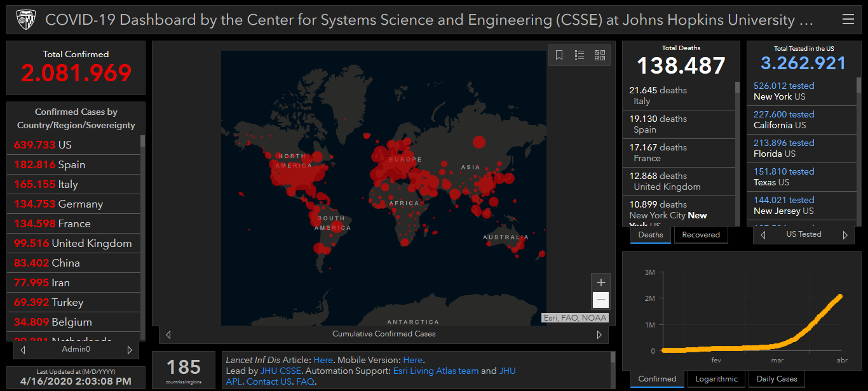Image resolution: width=868 pixels, height=391 pixels.
Task: Click right arrow beside US Tested
Action: click(x=845, y=235)
